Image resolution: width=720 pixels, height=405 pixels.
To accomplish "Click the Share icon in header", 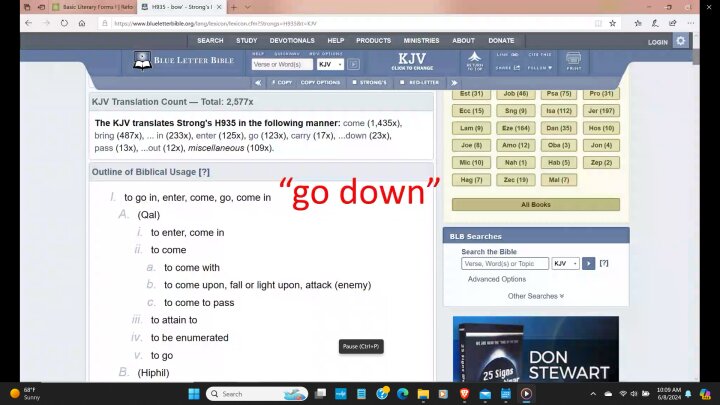I will [507, 68].
